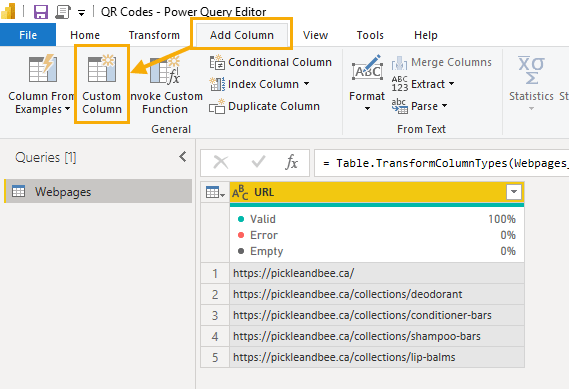Confirm formula with the checkmark button
Screen dimensions: 569x389
[x=258, y=162]
